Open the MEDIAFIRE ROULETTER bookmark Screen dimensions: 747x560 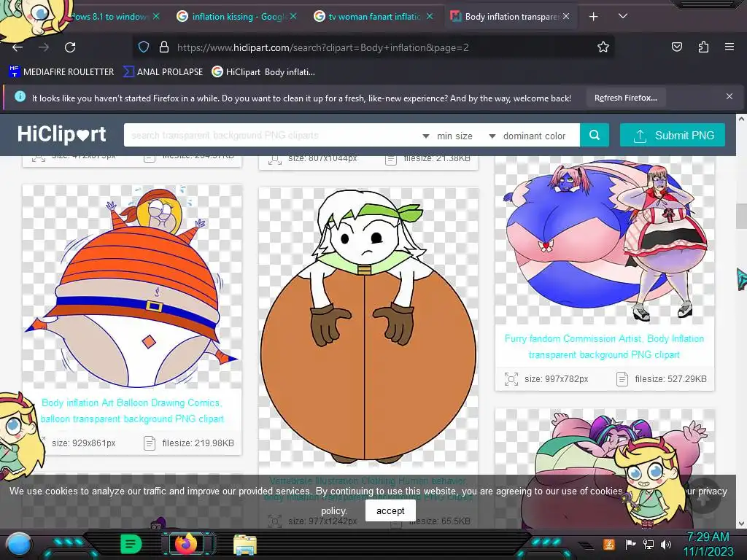(x=61, y=72)
